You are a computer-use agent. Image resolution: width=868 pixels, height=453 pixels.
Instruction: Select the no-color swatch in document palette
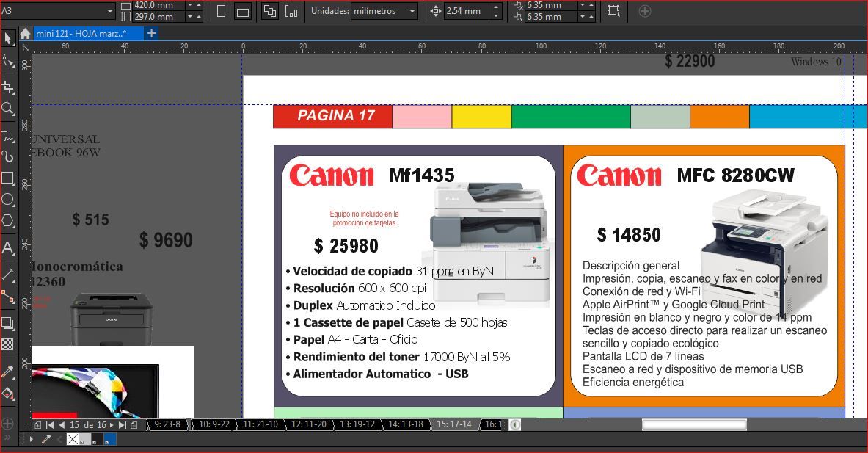point(73,439)
